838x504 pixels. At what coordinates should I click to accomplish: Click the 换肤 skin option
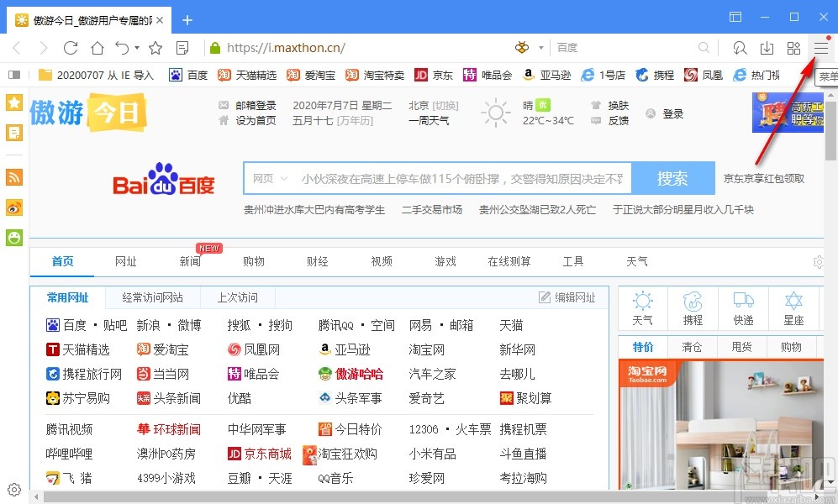pyautogui.click(x=619, y=105)
